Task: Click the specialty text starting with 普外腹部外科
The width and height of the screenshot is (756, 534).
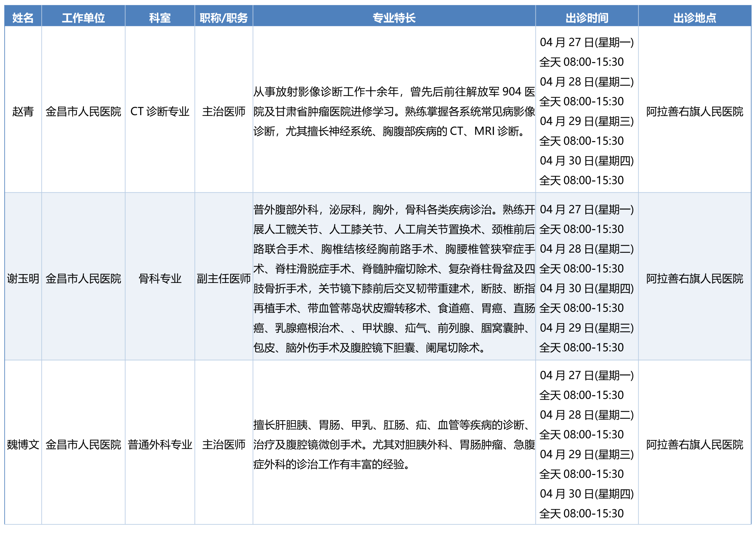Action: (394, 279)
